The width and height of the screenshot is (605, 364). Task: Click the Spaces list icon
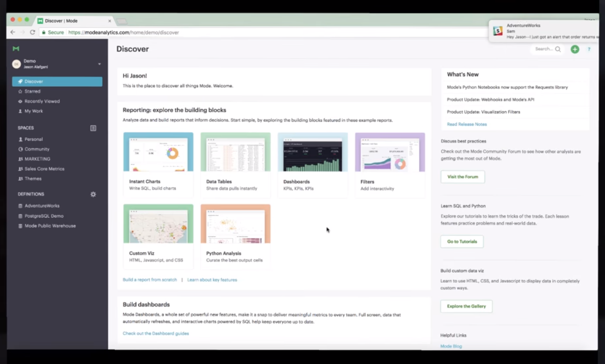click(93, 128)
